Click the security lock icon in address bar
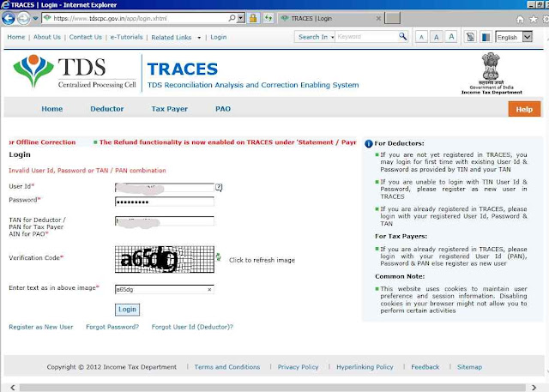The width and height of the screenshot is (549, 392). [253, 18]
